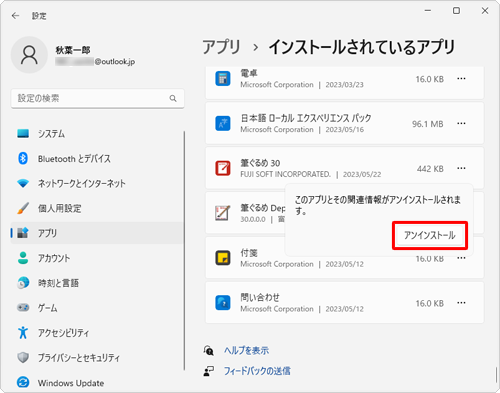
Task: Click the Bluetooth icon
Action: click(x=23, y=158)
